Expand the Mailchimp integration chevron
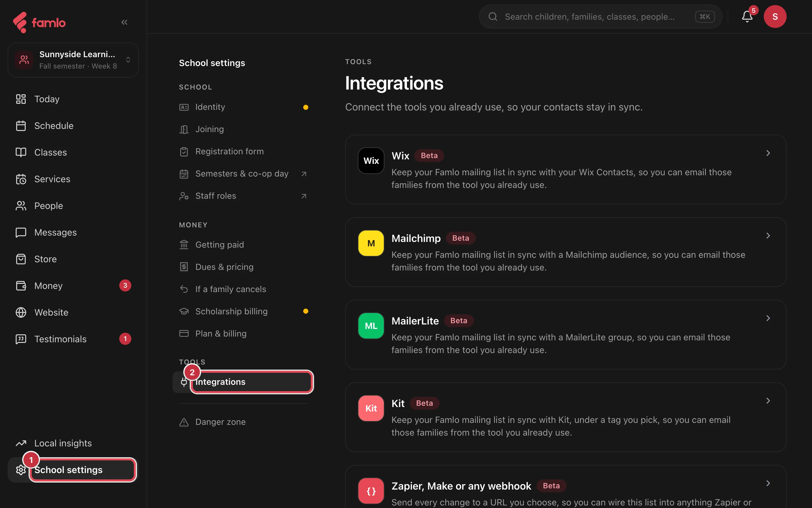 [x=768, y=236]
